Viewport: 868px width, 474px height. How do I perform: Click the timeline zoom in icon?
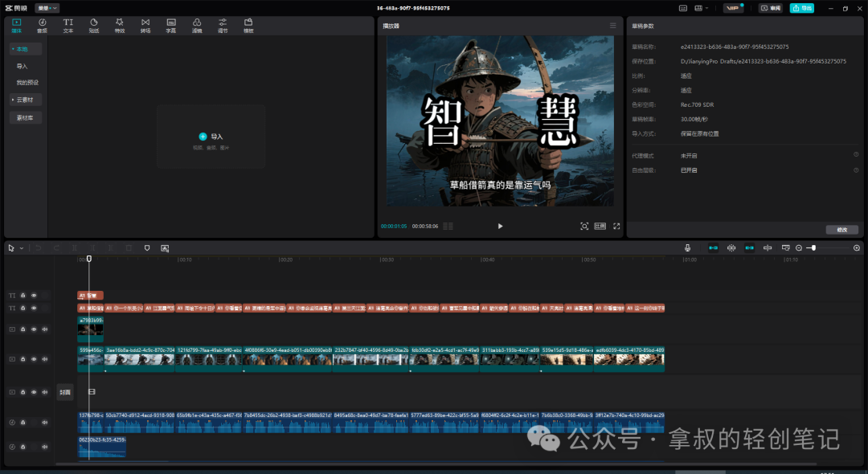pos(857,247)
